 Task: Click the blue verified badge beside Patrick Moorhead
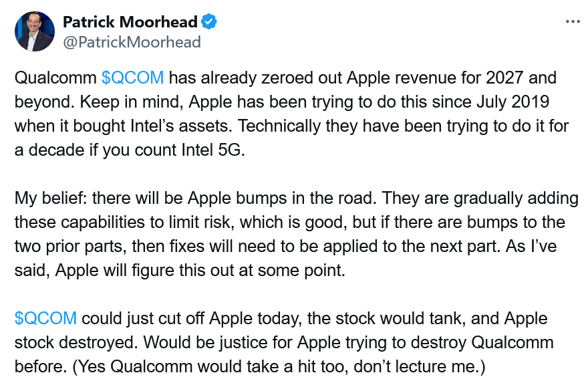[209, 21]
